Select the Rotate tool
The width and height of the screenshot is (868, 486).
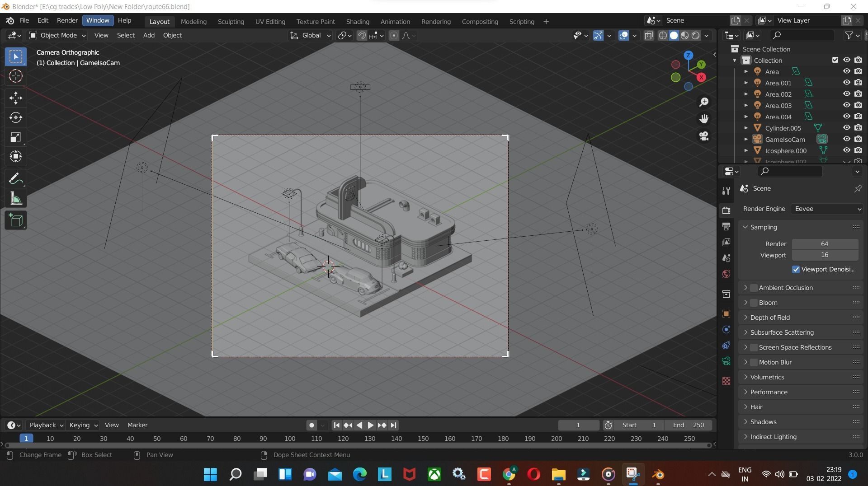(x=16, y=117)
